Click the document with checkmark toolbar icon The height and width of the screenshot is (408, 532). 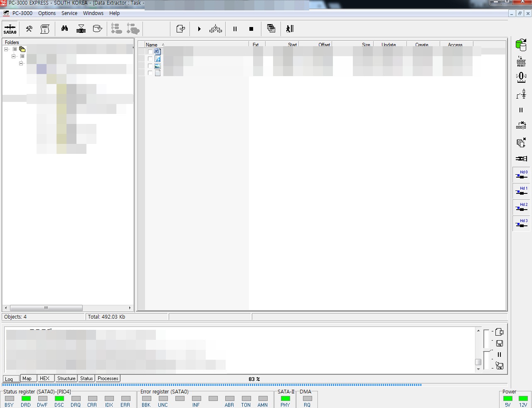point(180,29)
